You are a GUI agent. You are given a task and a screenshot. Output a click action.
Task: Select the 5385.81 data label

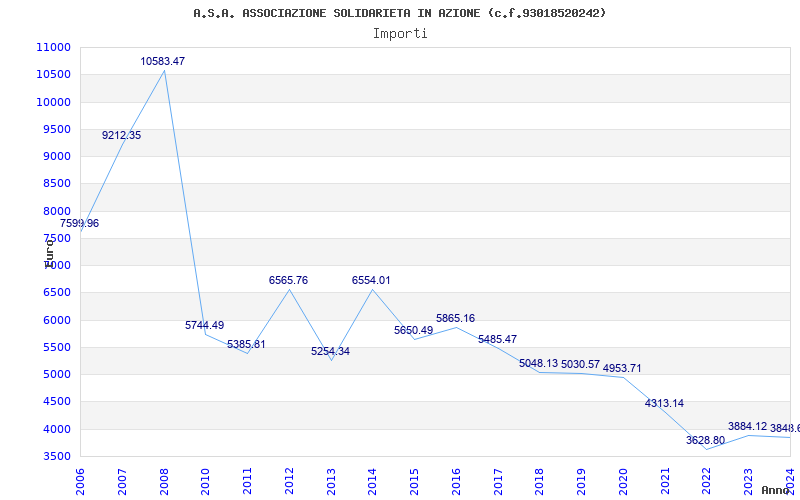click(x=246, y=344)
